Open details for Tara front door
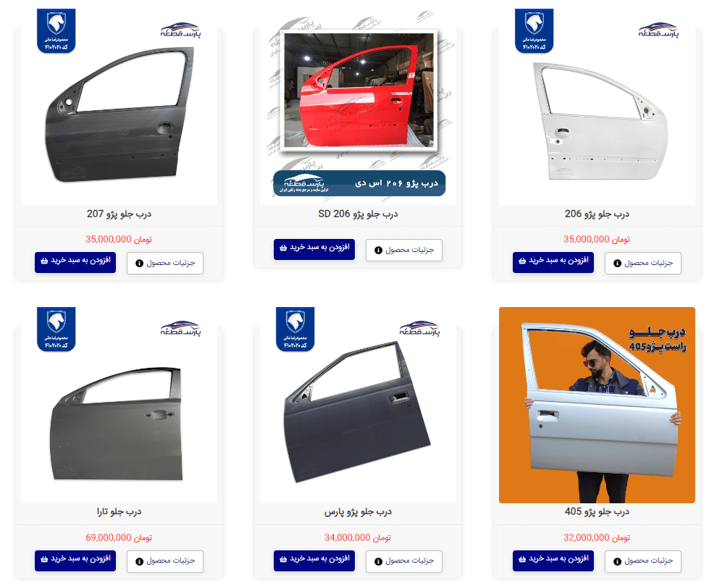The height and width of the screenshot is (588, 717). coord(165,561)
